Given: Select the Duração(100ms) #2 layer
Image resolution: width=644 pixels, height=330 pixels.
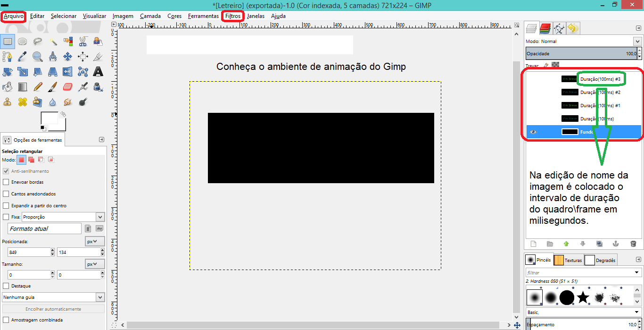Looking at the screenshot, I should pos(600,93).
